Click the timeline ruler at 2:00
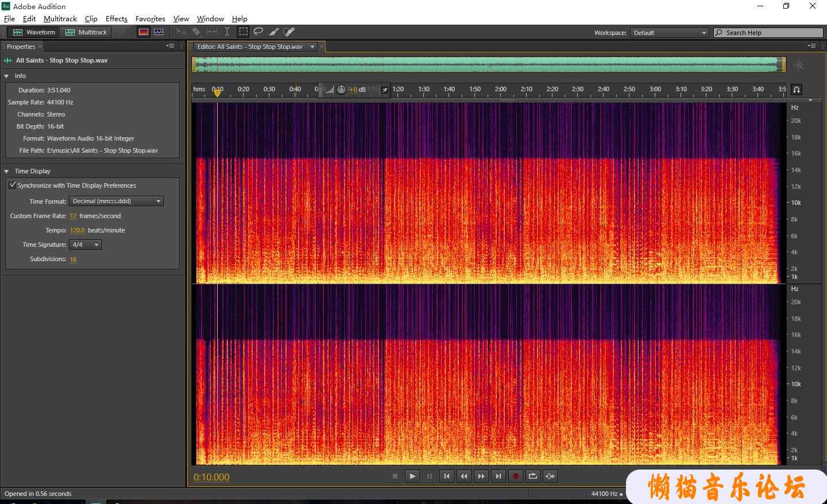The image size is (827, 504). point(501,90)
